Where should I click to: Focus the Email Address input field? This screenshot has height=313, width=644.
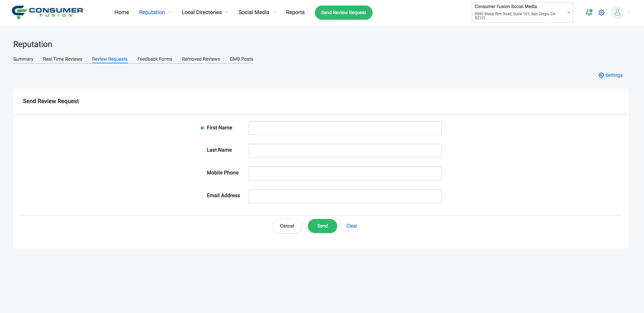[345, 196]
